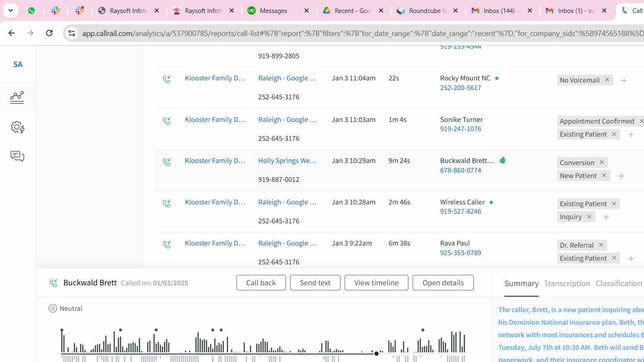
Task: Open the first Raysoft Infotech tab
Action: tap(129, 10)
